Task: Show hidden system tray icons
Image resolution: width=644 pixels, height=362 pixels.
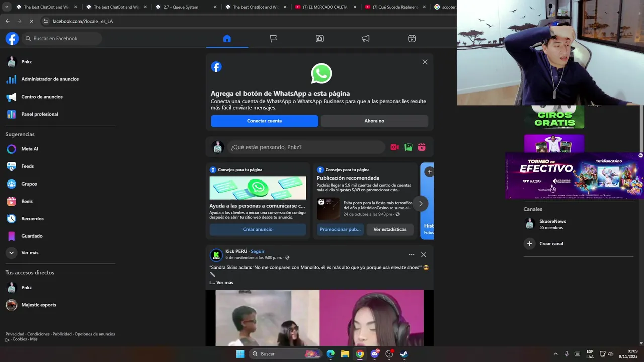Action: tap(555, 354)
